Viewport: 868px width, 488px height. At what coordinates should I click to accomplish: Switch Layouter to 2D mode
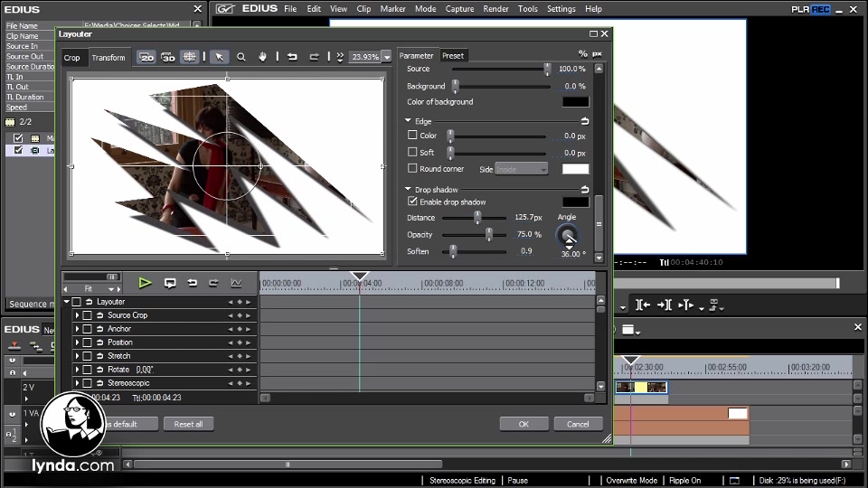coord(146,57)
